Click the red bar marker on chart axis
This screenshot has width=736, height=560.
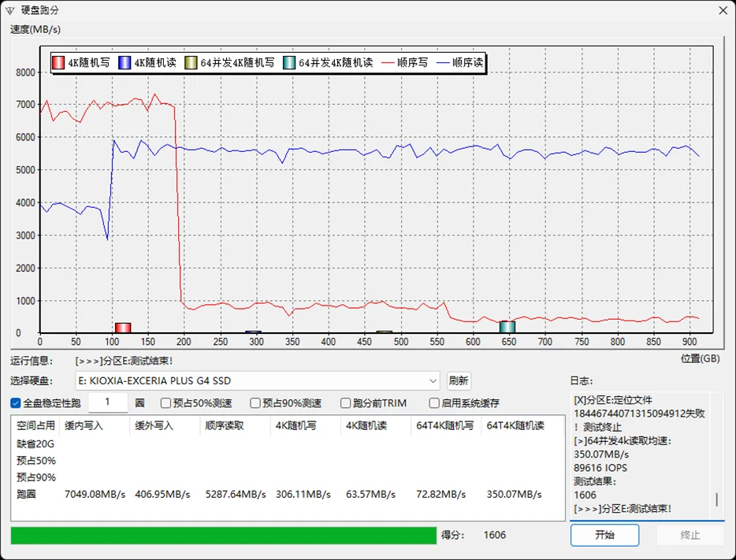tap(122, 328)
